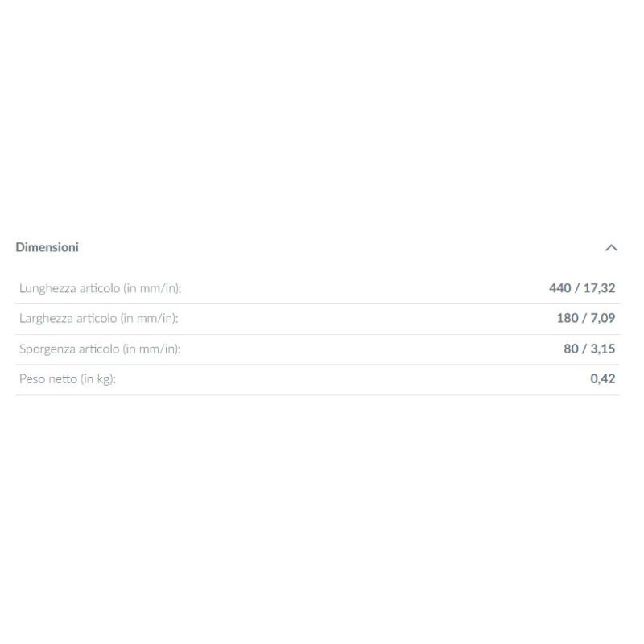Click the 7,09 inch width value
This screenshot has height=644, width=644.
point(602,319)
